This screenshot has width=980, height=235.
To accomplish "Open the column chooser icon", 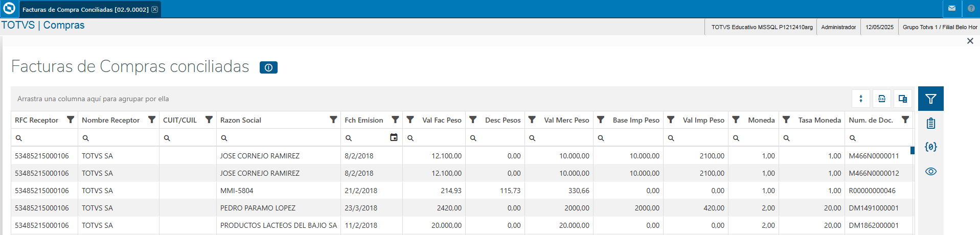I will coord(903,99).
